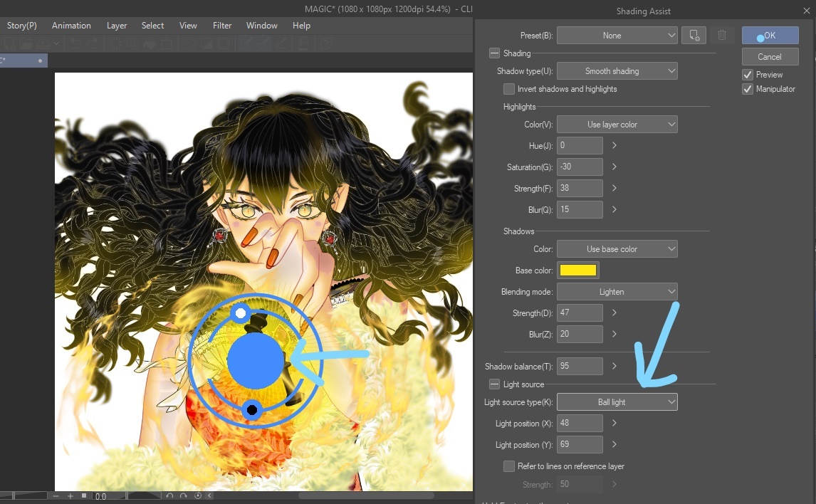The image size is (816, 504).
Task: Open the Filter menu
Action: [222, 25]
